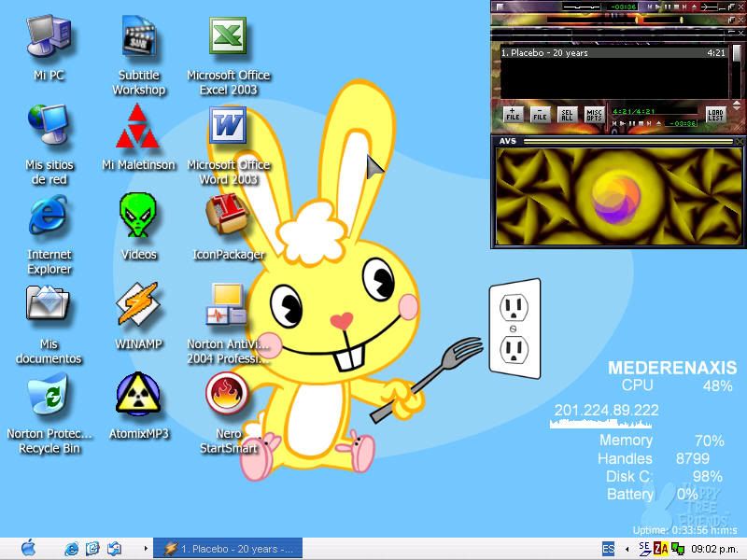This screenshot has width=747, height=560.
Task: Click Winamp title bar seek position bar
Action: tap(709, 7)
